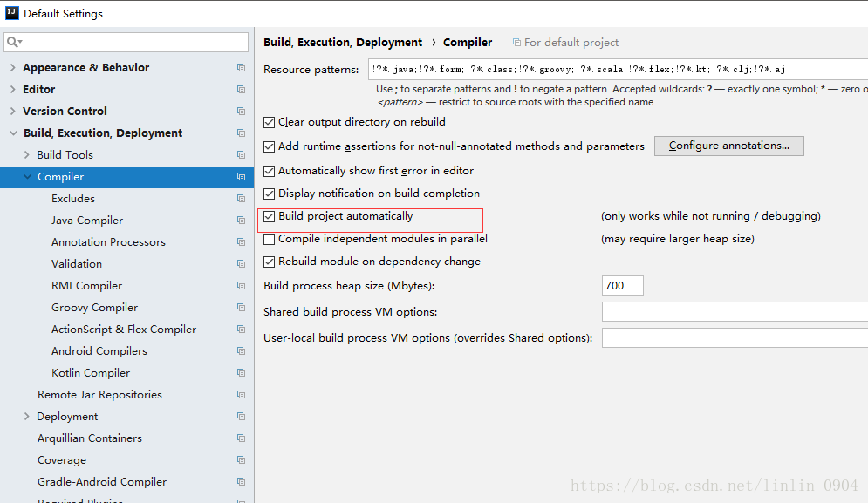Click the 'For default project' indicator icon
Viewport: 868px width, 503px height.
[516, 43]
